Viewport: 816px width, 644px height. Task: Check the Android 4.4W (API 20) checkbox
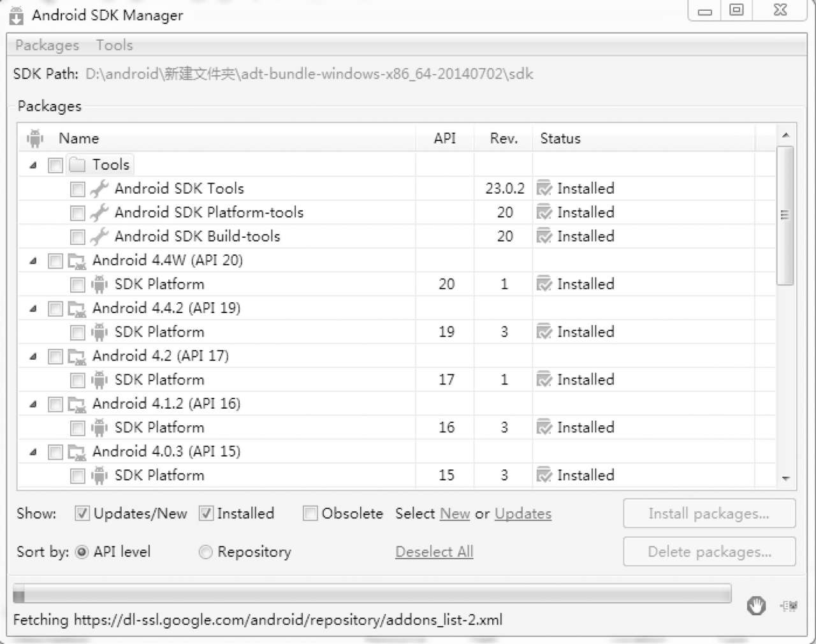tap(55, 261)
